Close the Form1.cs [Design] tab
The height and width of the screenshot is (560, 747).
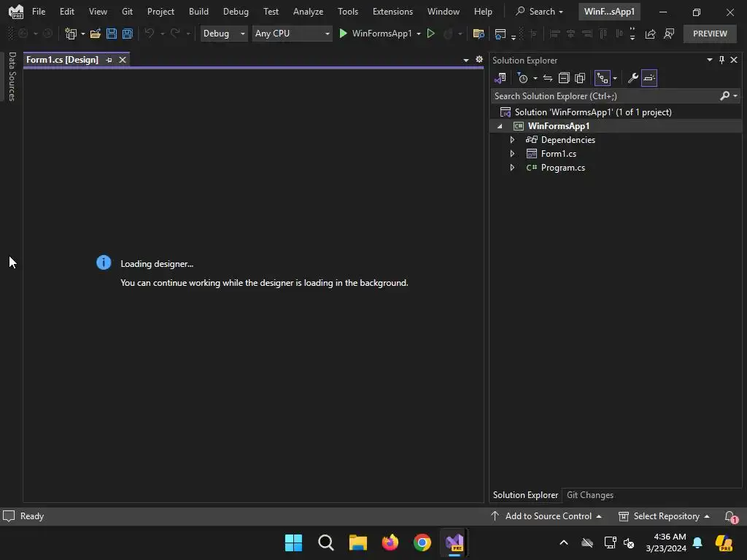tap(123, 60)
